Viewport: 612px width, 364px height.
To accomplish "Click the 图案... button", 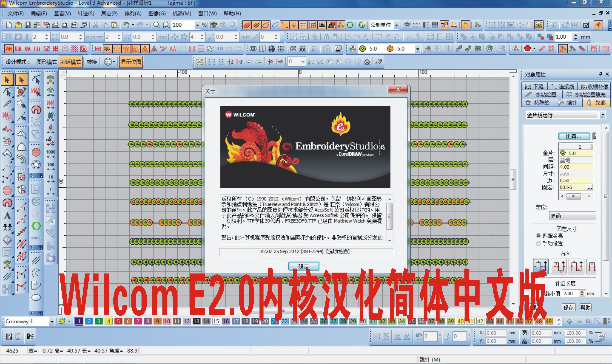I will 574,136.
